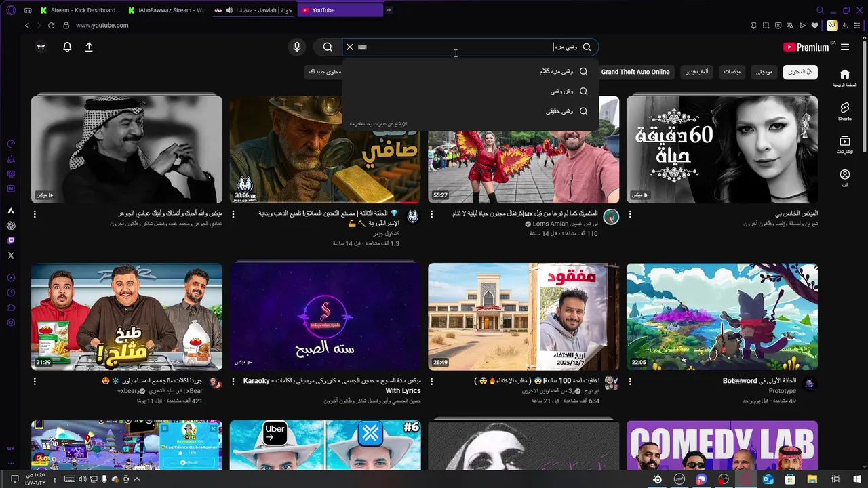
Task: Open options menu for Botword video
Action: (x=630, y=382)
